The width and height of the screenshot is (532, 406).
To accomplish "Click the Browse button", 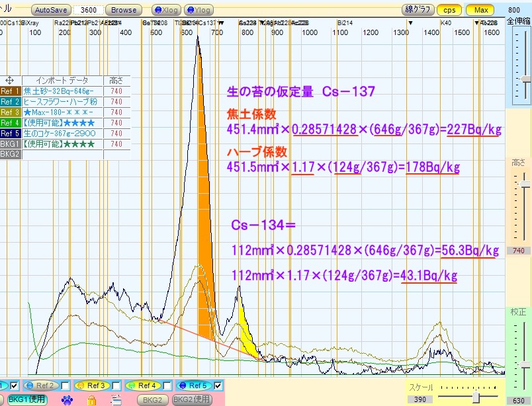I will pyautogui.click(x=124, y=10).
